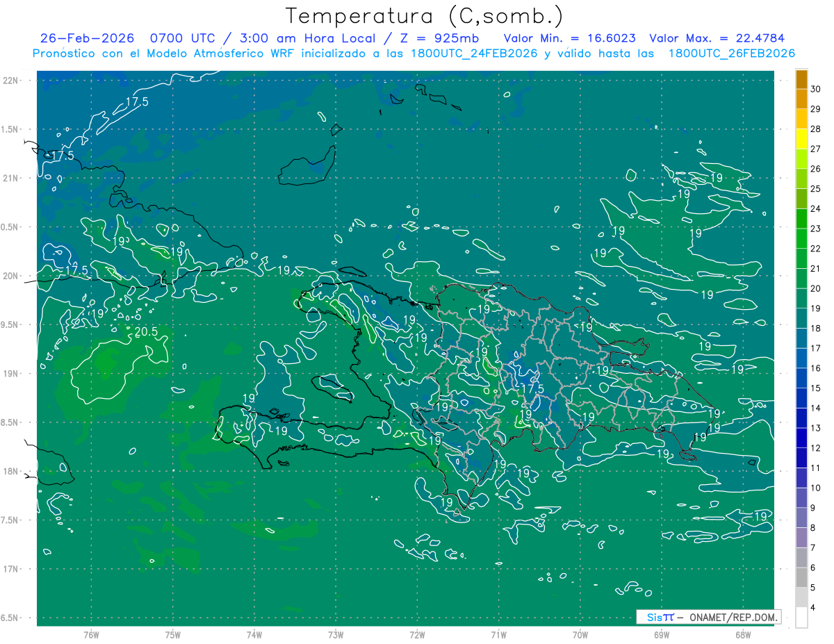
Task: Click the Valor Max. = 22.4784 readout
Action: tap(717, 38)
